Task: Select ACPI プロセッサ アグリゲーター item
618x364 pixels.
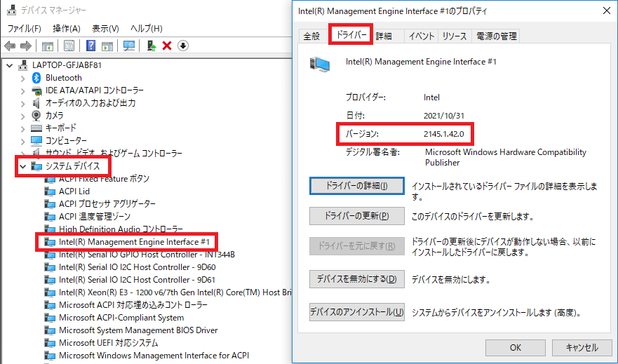Action: pyautogui.click(x=107, y=204)
